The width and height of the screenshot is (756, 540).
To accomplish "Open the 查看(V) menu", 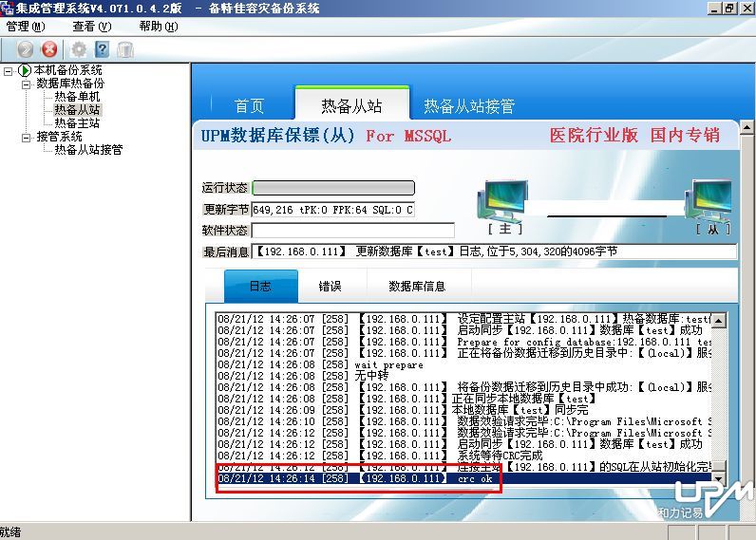I will coord(91,27).
